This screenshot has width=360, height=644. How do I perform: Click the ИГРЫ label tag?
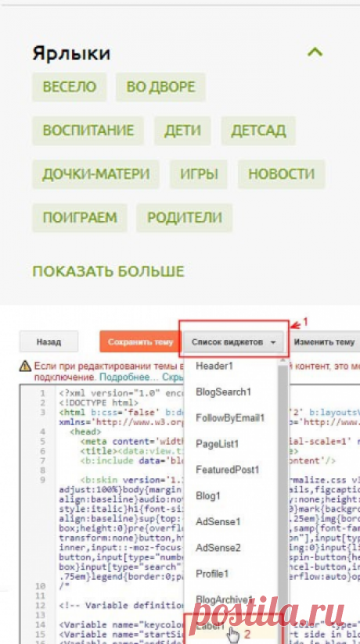(199, 174)
